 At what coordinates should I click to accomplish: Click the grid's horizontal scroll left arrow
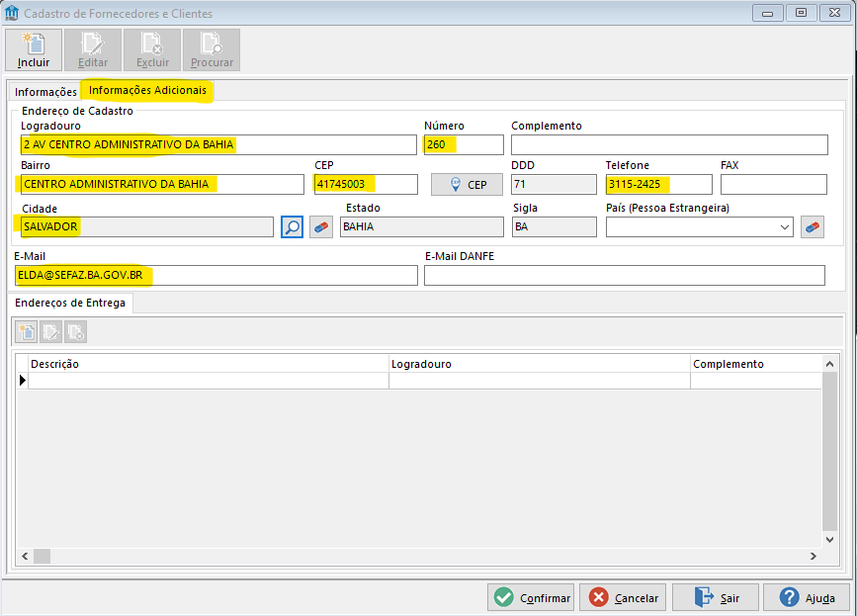25,557
